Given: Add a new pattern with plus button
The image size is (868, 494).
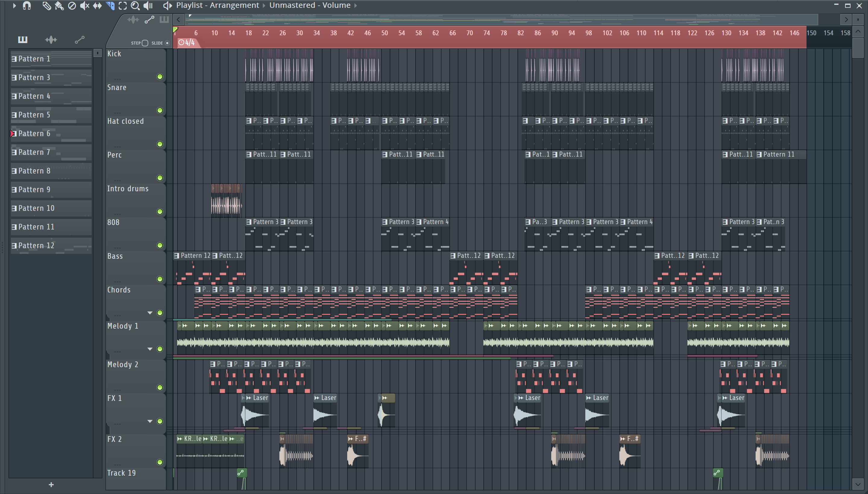Looking at the screenshot, I should [x=51, y=485].
